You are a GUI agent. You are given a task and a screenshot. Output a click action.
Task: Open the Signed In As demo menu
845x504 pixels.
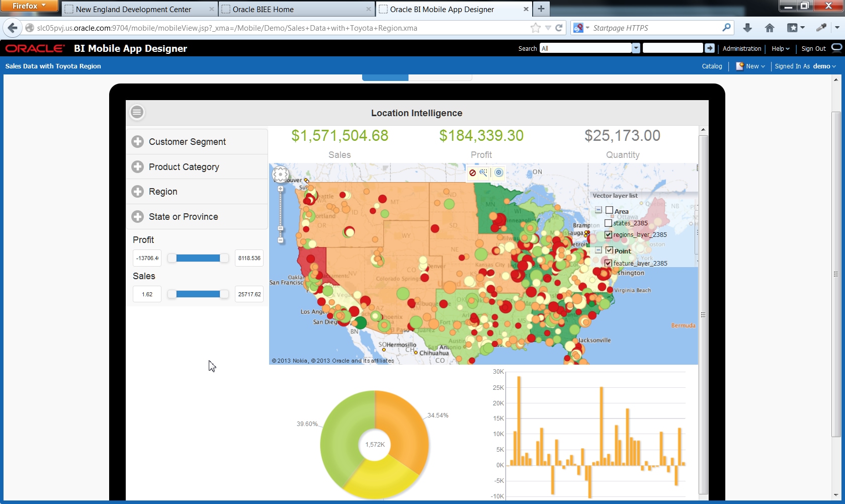[805, 66]
